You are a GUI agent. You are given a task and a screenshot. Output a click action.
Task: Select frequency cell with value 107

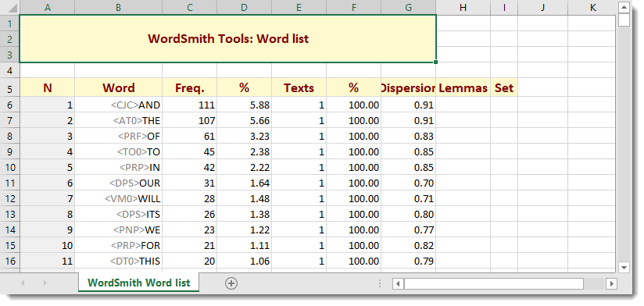click(x=189, y=120)
